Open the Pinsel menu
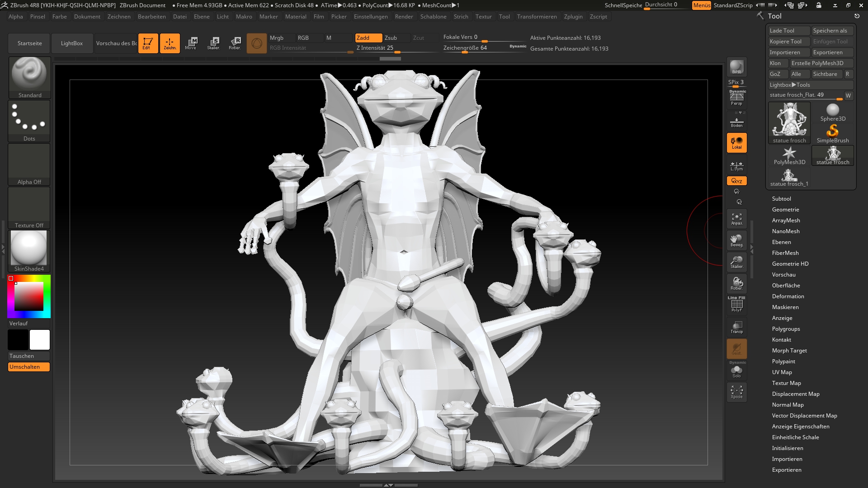 pyautogui.click(x=38, y=17)
